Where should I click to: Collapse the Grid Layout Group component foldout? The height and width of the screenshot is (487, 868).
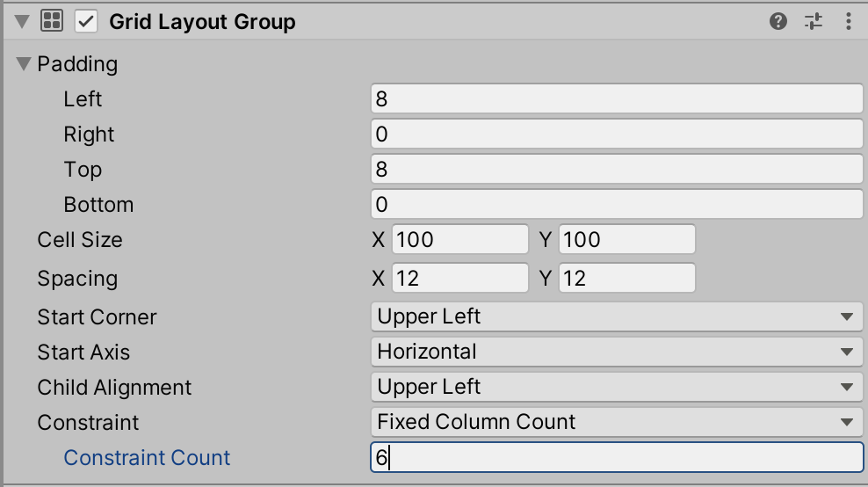22,22
